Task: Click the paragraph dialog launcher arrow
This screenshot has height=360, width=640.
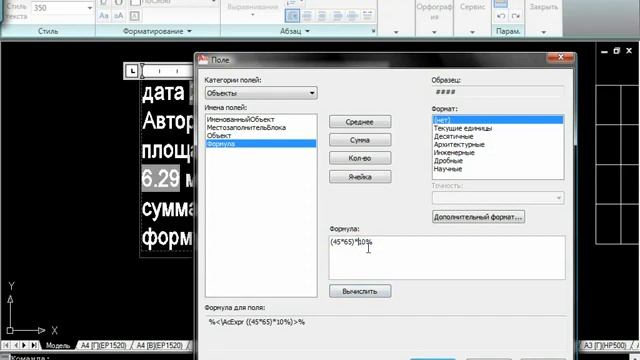Action: tap(373, 31)
